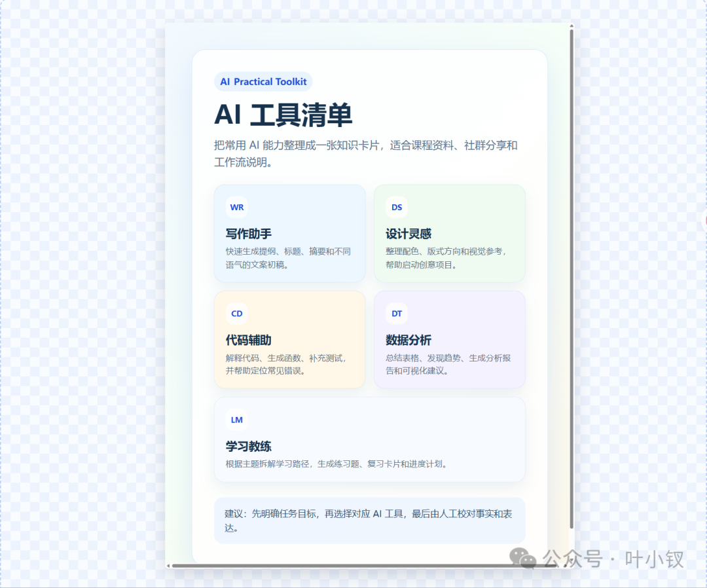The height and width of the screenshot is (588, 707).
Task: Click the scroll-left arrow of horizontal scrollbar
Action: [x=168, y=566]
